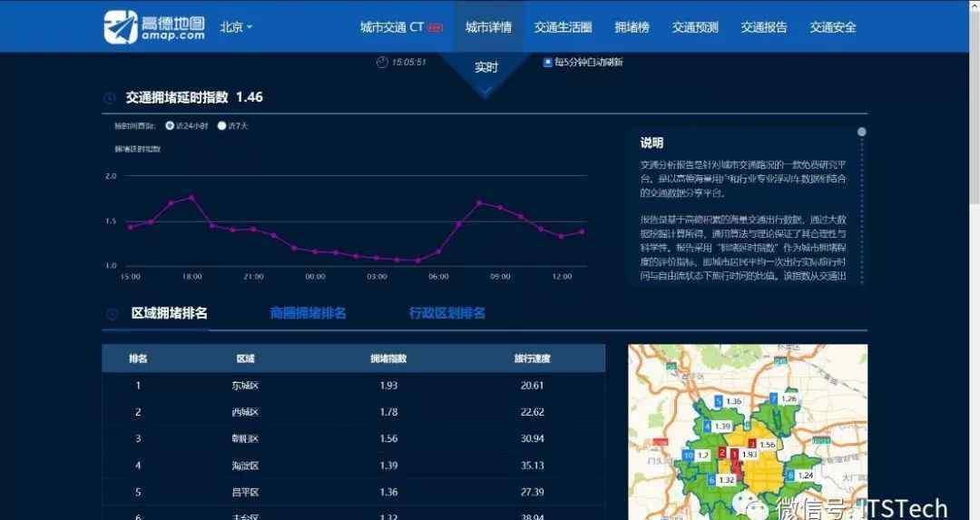This screenshot has height=520, width=980.
Task: Select the 西城区 row in ranking table
Action: 354,412
